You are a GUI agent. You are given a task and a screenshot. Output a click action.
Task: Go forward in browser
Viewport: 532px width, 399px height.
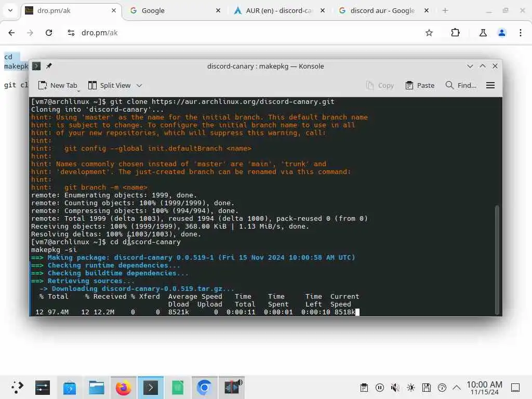point(30,33)
